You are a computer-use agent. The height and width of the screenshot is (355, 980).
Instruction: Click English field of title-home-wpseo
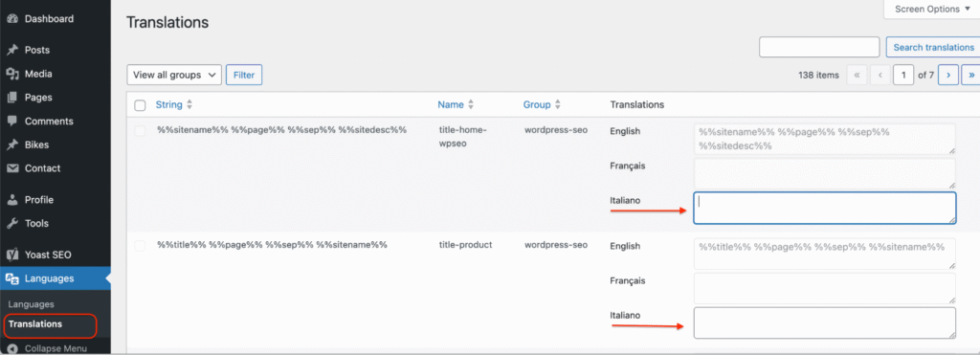click(824, 139)
